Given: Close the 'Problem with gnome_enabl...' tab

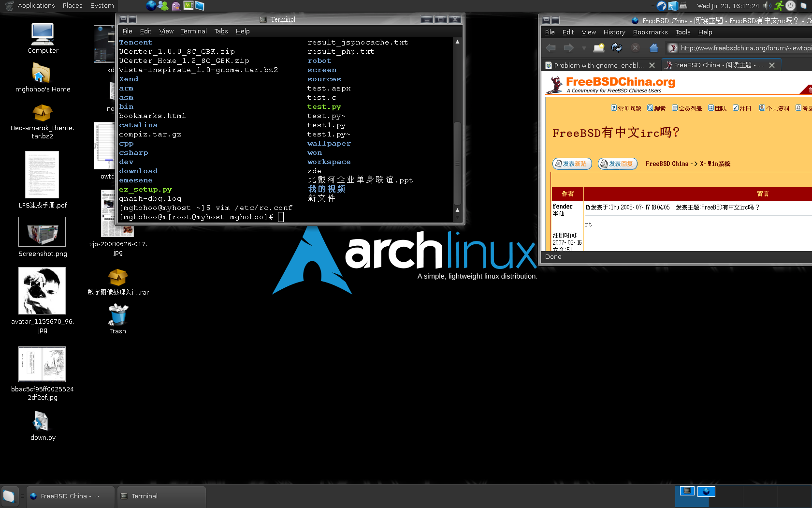Looking at the screenshot, I should click(x=652, y=65).
